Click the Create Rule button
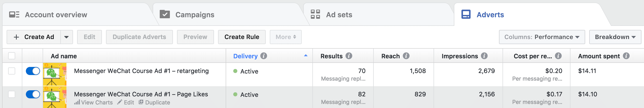 coord(242,37)
